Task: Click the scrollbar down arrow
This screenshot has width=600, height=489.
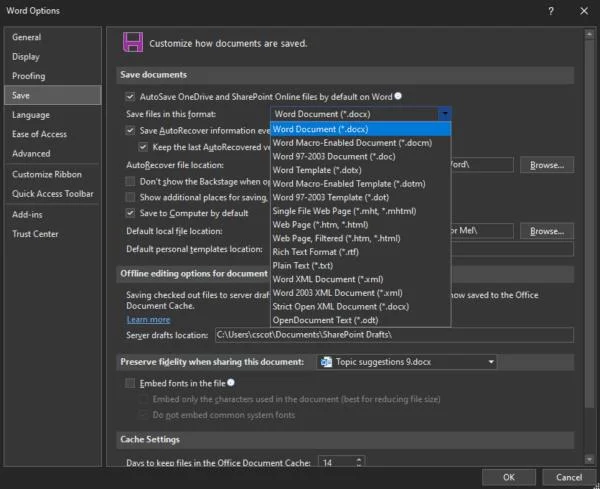Action: click(589, 460)
